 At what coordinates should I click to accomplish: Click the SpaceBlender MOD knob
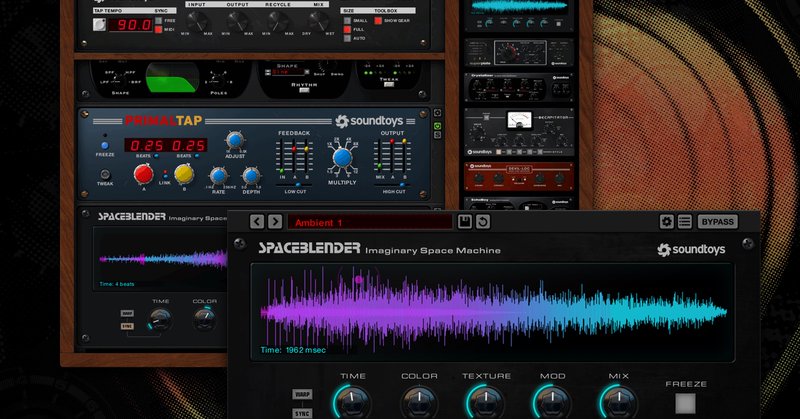(553, 403)
